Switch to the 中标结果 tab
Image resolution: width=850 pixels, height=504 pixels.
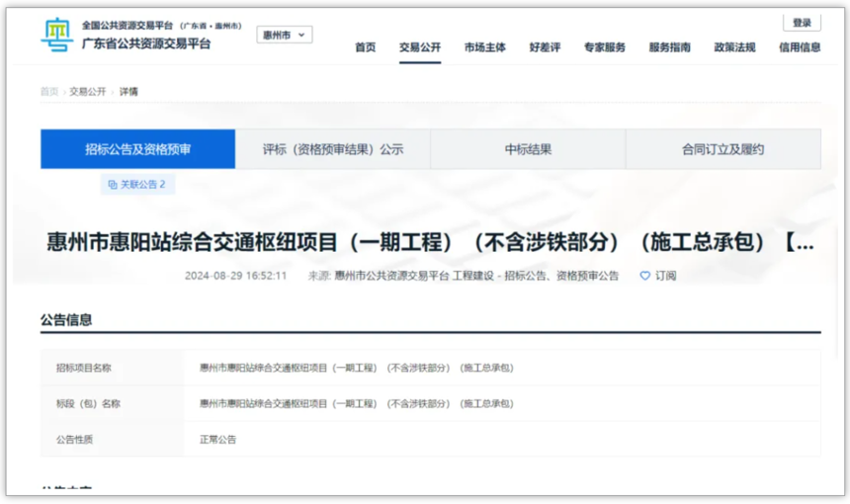click(x=528, y=149)
